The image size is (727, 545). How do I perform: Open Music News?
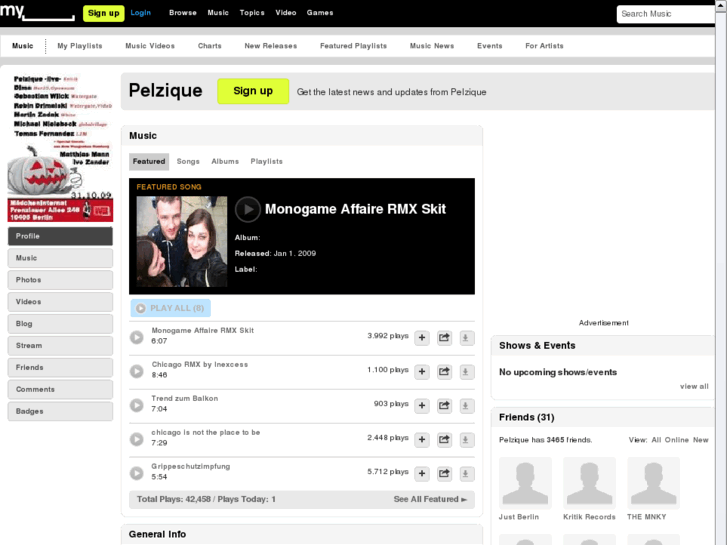(432, 46)
